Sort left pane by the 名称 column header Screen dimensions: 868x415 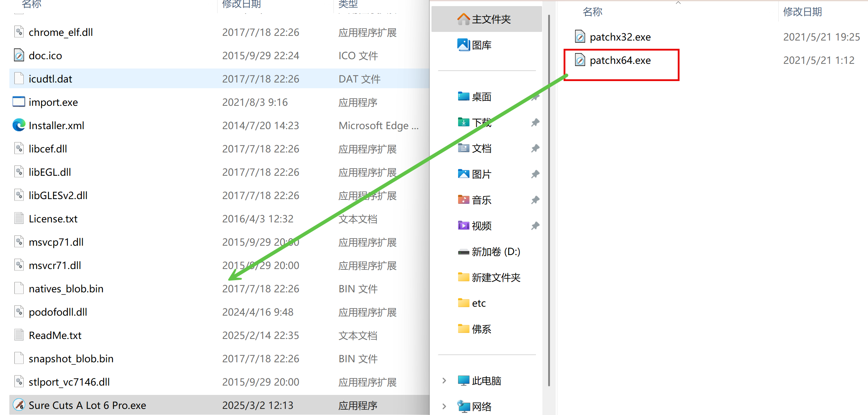[x=32, y=4]
